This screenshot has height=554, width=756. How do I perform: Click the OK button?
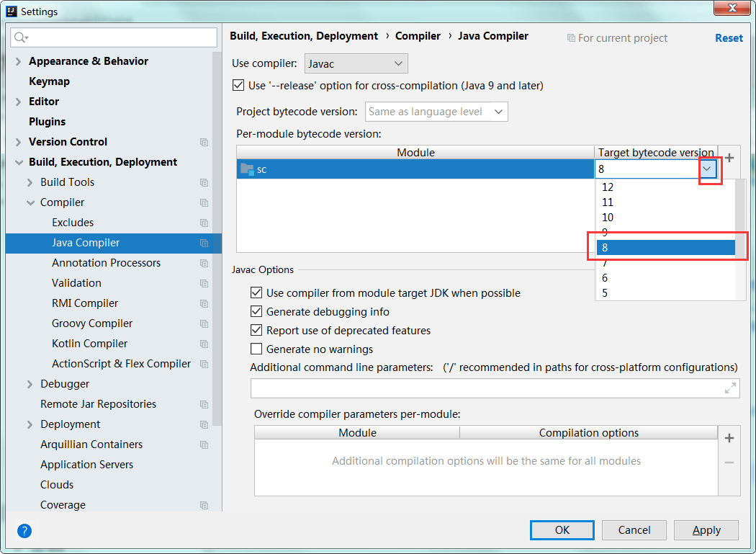coord(562,530)
